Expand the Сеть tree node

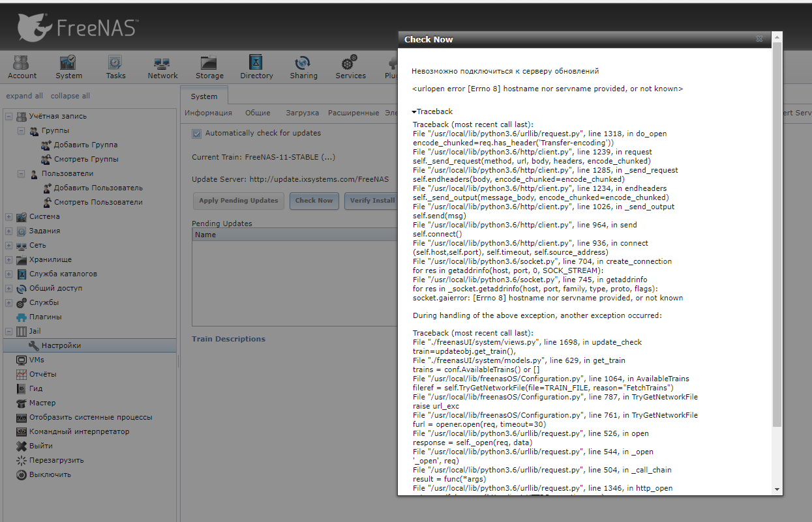coord(8,245)
